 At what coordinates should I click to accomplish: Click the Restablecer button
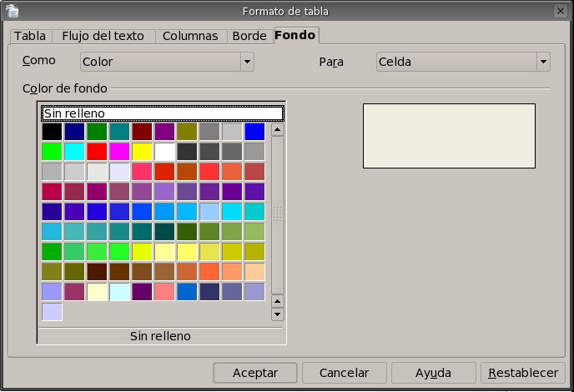523,372
